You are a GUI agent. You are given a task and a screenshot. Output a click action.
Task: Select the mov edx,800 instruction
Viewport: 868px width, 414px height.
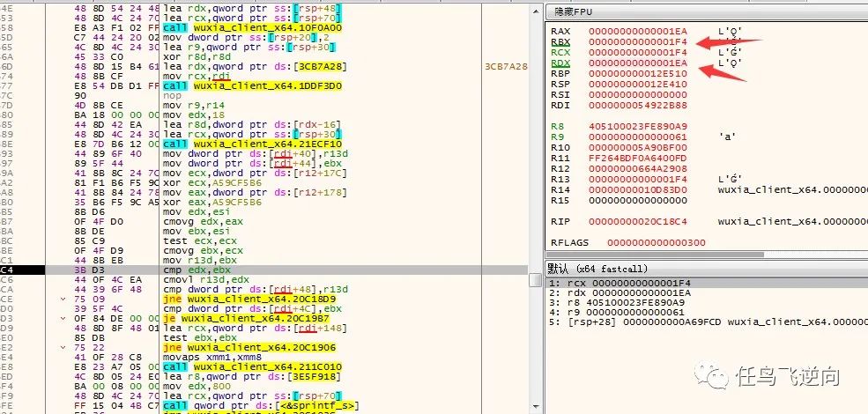(x=197, y=387)
